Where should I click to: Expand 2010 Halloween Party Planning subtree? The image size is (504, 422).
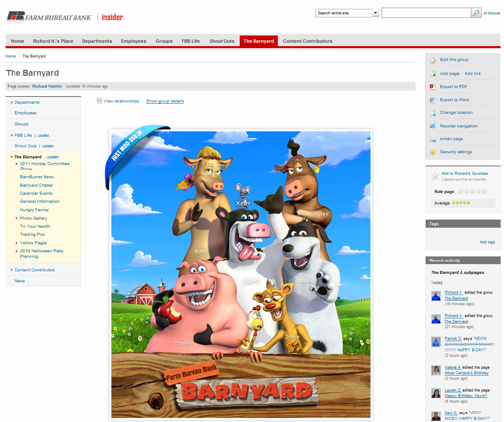point(17,251)
